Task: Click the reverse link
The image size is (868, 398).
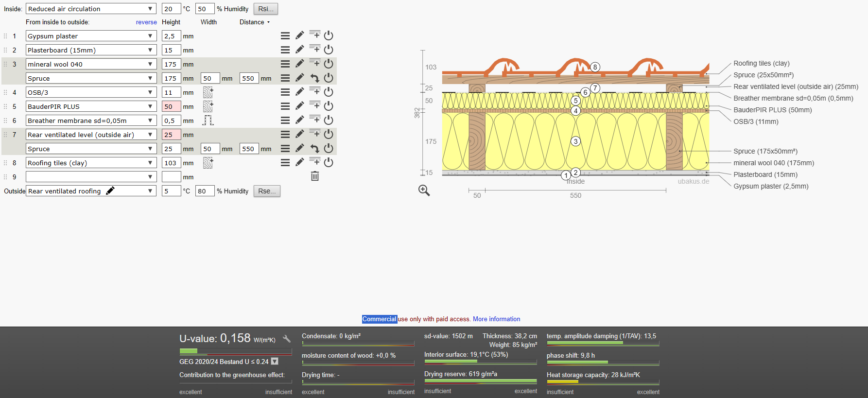Action: [x=146, y=22]
